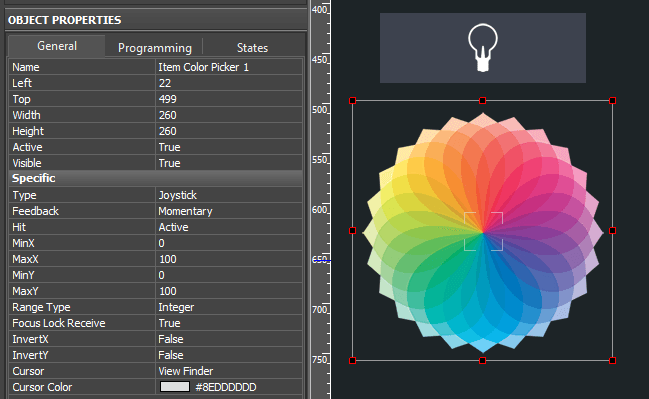Image resolution: width=649 pixels, height=399 pixels.
Task: Edit the MinX value 0
Action: point(229,243)
